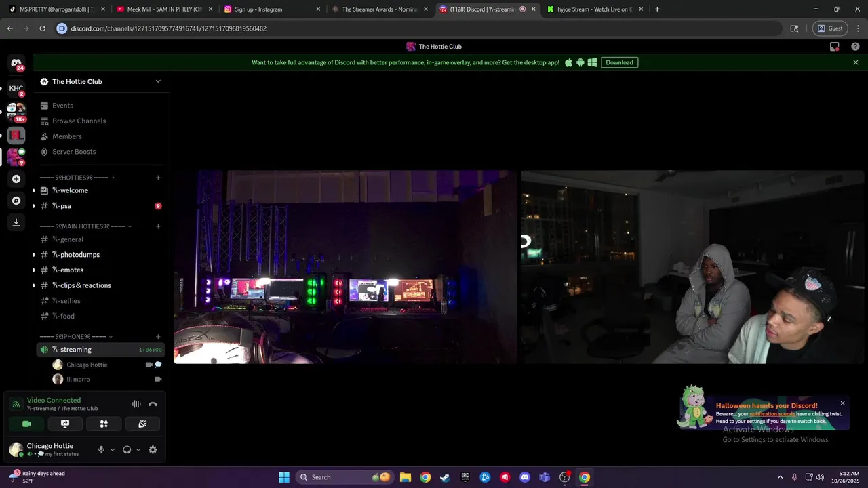Collapse the MAIN HOTTIES category
Screen dimensions: 868x488
click(85, 226)
